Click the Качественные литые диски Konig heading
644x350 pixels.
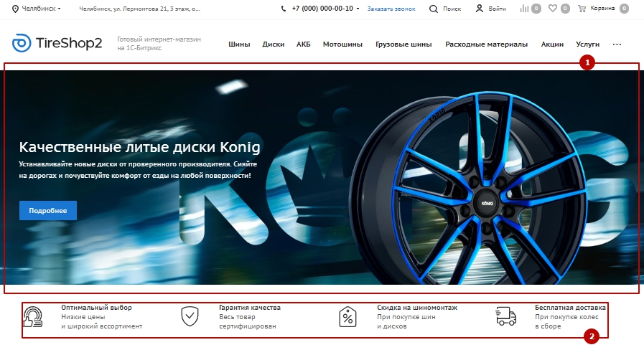pos(140,147)
